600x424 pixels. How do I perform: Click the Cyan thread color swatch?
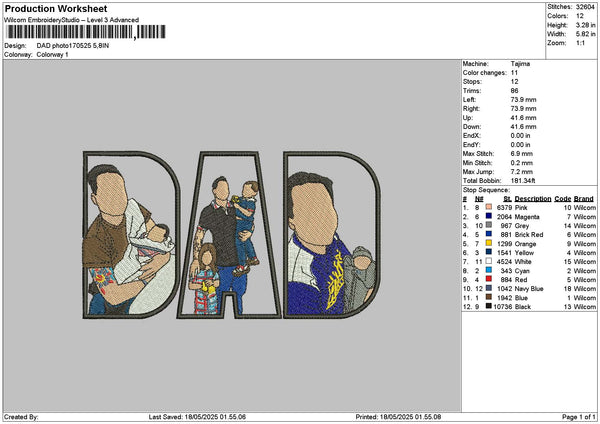point(489,270)
